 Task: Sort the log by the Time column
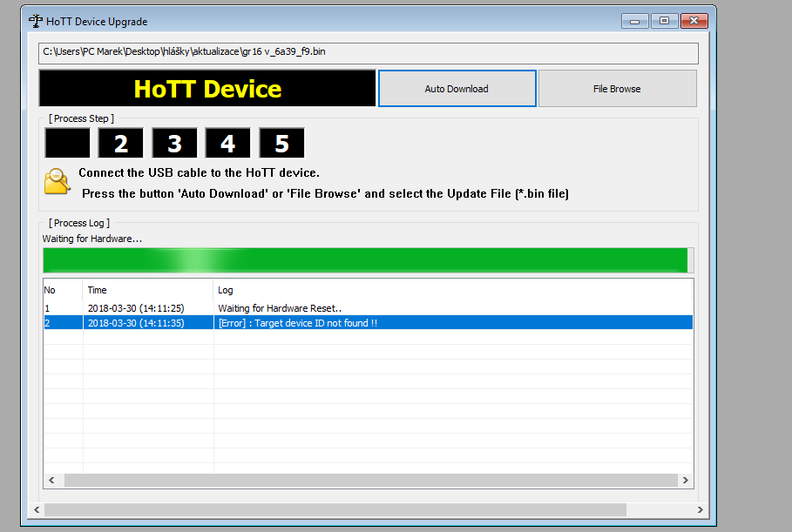point(148,290)
